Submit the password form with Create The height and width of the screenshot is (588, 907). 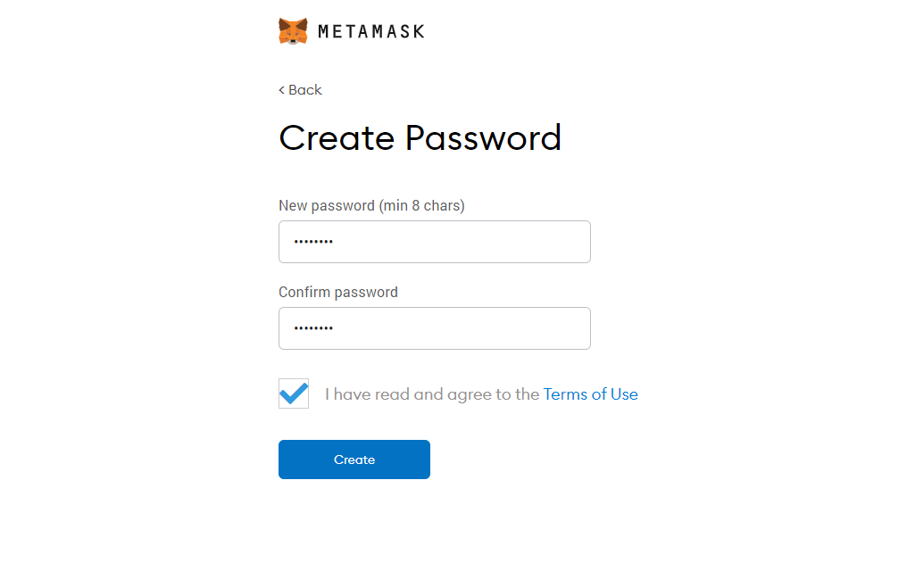coord(354,460)
